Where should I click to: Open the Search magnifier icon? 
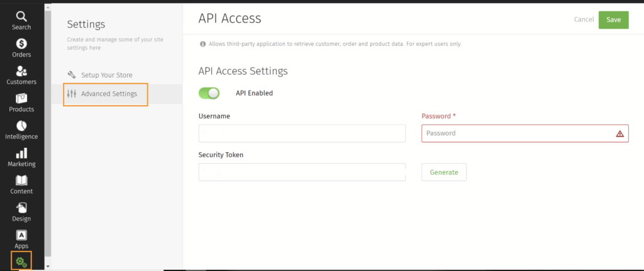pyautogui.click(x=21, y=16)
